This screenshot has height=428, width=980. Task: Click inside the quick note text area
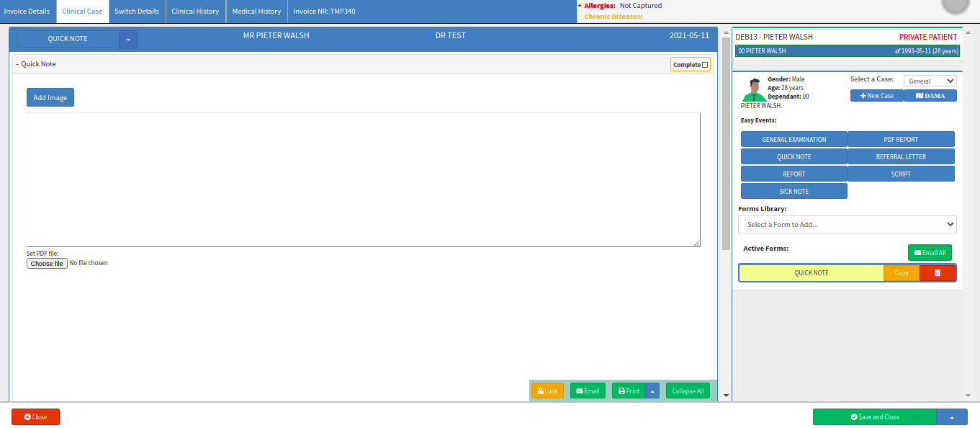(x=363, y=180)
